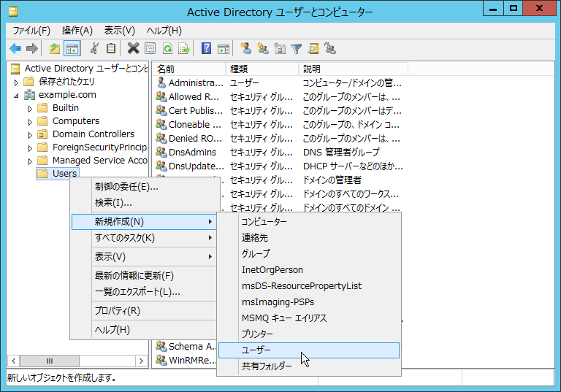Click the create new group toolbar icon

[x=263, y=48]
